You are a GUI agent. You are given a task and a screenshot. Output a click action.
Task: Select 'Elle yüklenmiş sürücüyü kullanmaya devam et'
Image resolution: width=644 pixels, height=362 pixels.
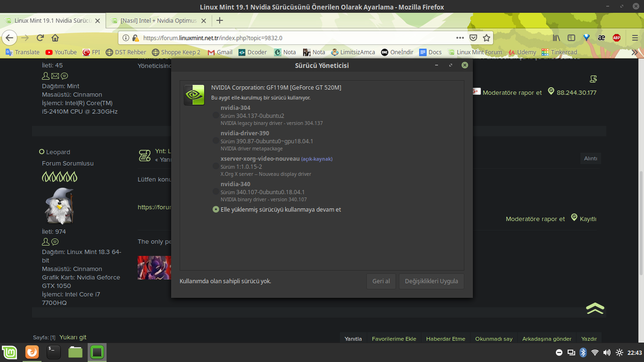[x=216, y=209]
